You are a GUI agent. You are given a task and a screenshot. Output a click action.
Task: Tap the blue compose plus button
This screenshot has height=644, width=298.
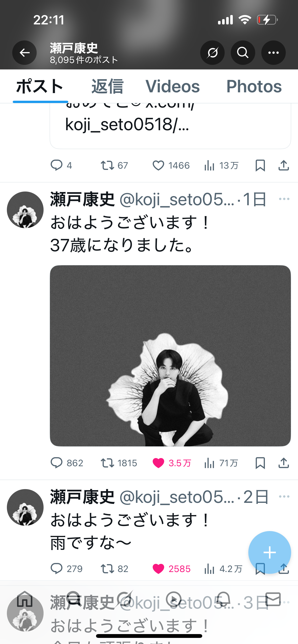coord(269,552)
